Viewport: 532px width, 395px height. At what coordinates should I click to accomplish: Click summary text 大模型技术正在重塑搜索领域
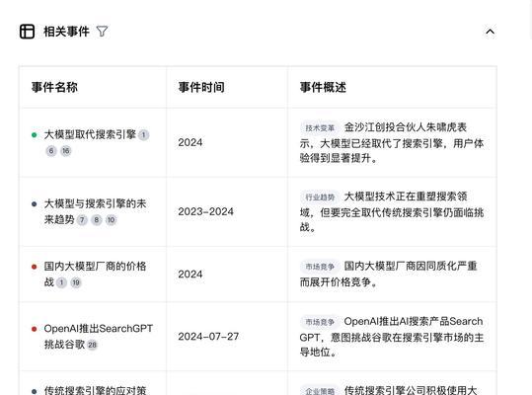coord(392,204)
